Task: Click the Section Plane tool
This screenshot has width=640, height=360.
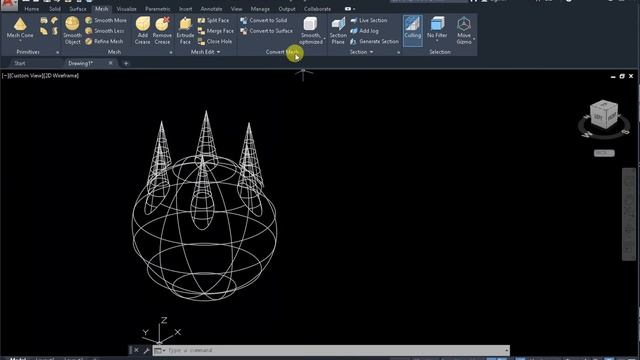Action: (x=338, y=30)
